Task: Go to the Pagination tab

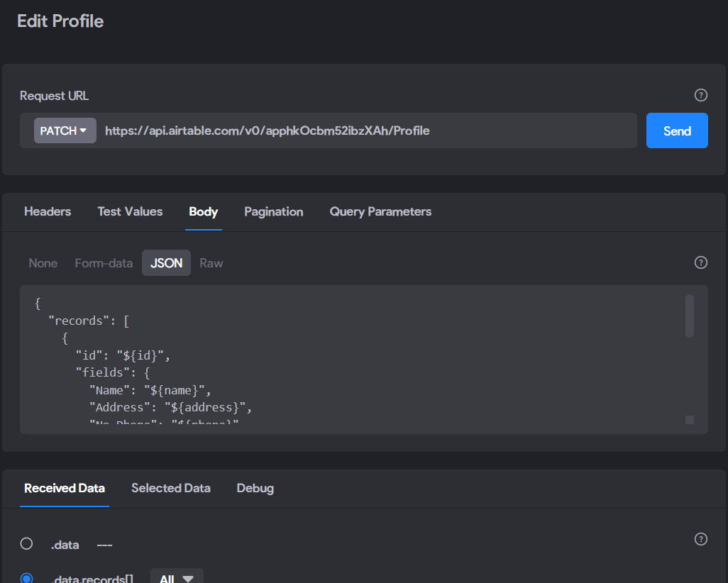Action: click(273, 211)
